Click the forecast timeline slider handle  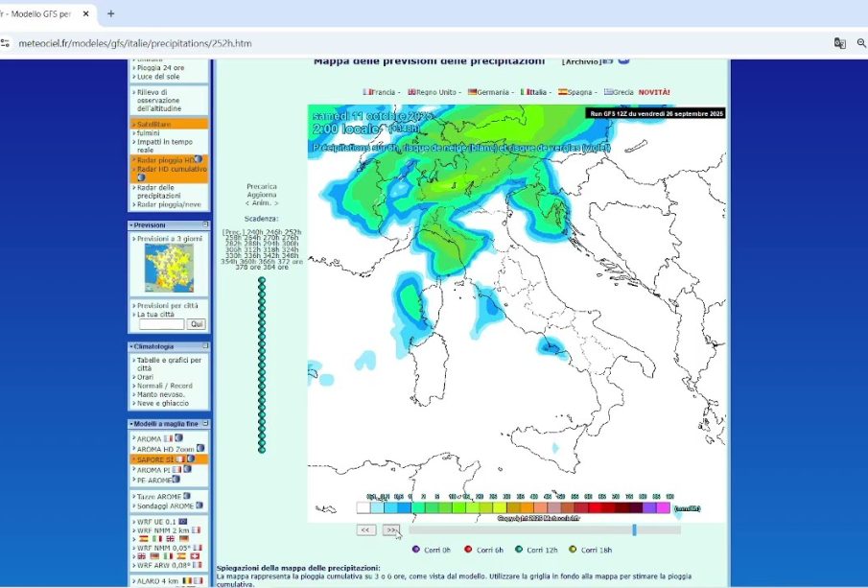point(634,529)
